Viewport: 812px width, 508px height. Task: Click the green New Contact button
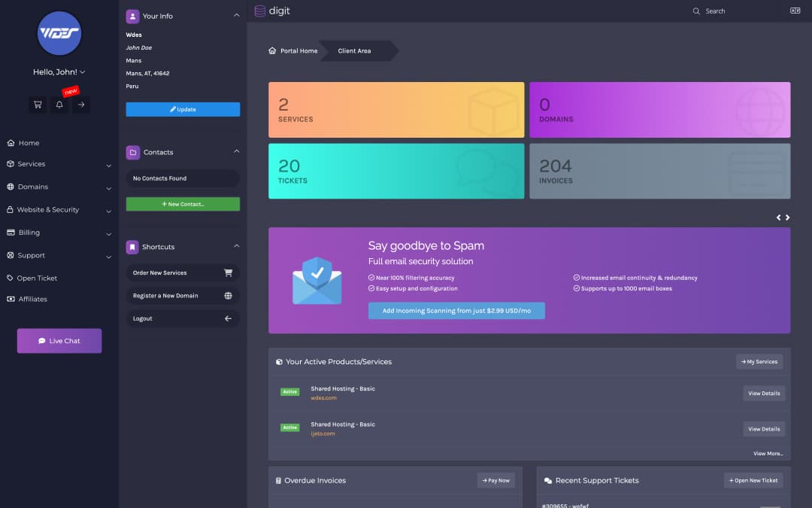183,204
